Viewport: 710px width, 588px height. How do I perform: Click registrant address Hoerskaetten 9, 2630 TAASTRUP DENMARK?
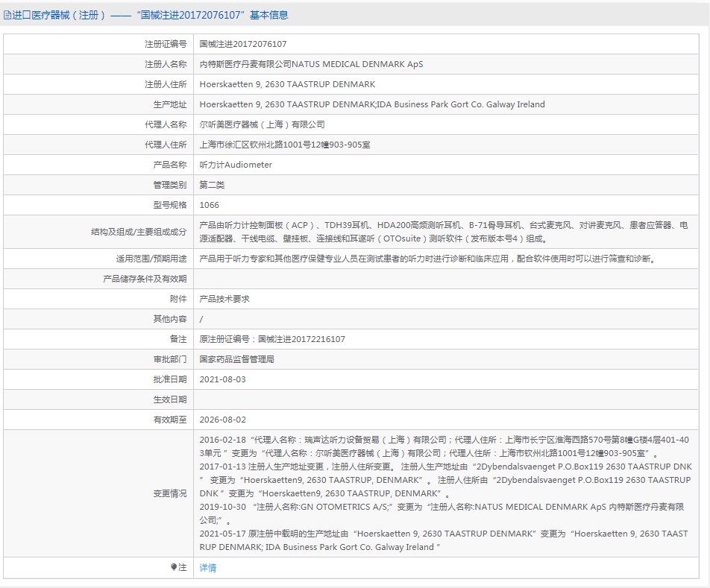[x=288, y=84]
